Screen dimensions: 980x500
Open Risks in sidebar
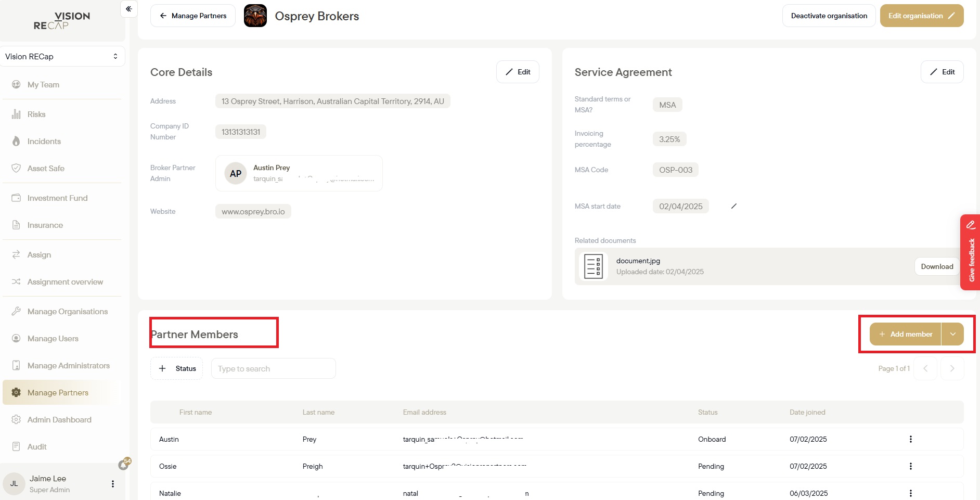36,114
